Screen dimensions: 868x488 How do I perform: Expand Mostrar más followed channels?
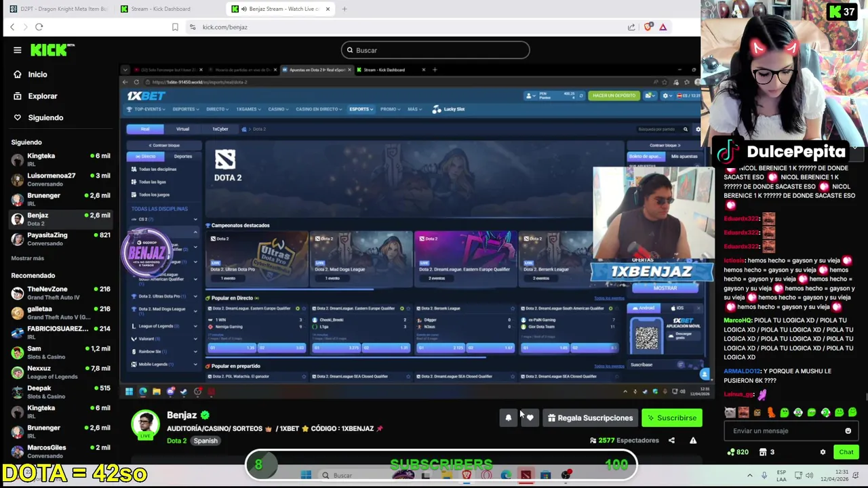(28, 258)
